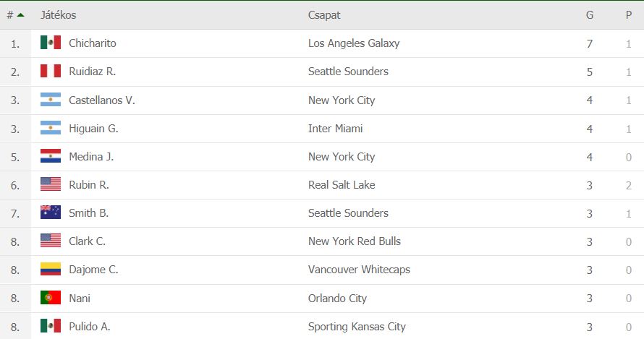Click the Australia flag beside Smith B.
Viewport: 644px width, 339px height.
coord(51,213)
